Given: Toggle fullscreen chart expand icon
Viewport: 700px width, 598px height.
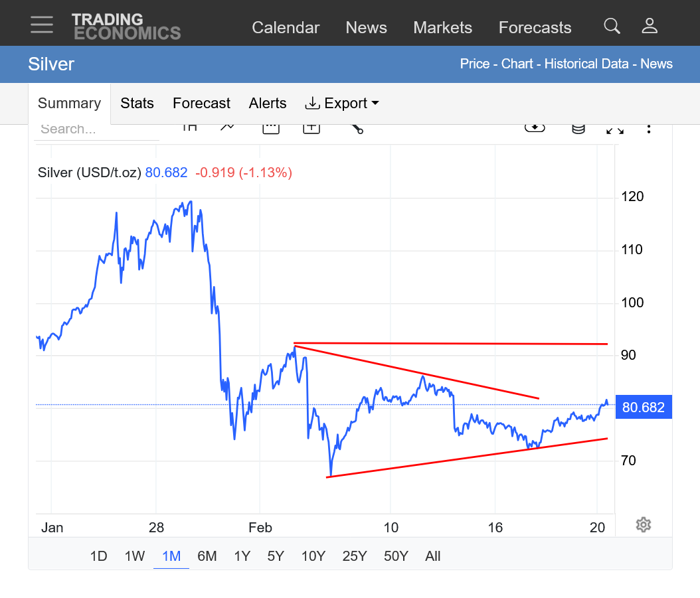Looking at the screenshot, I should tap(615, 129).
